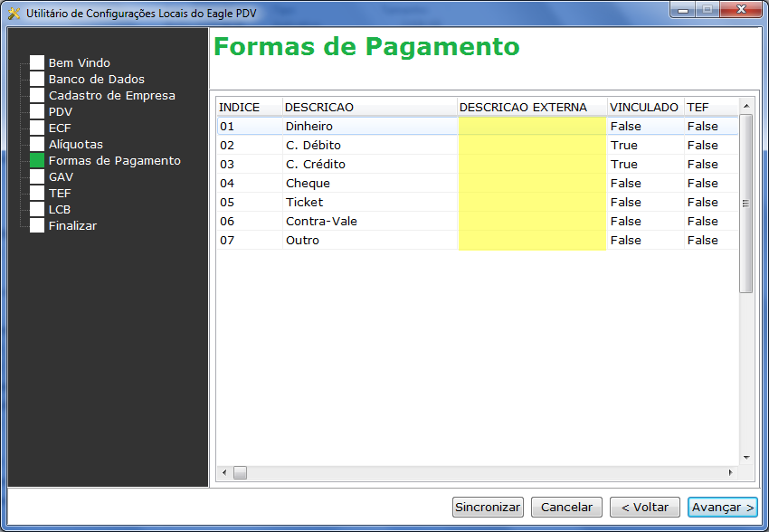The image size is (769, 532).
Task: Click DESCRICAO EXTERNA column header
Action: click(x=532, y=107)
